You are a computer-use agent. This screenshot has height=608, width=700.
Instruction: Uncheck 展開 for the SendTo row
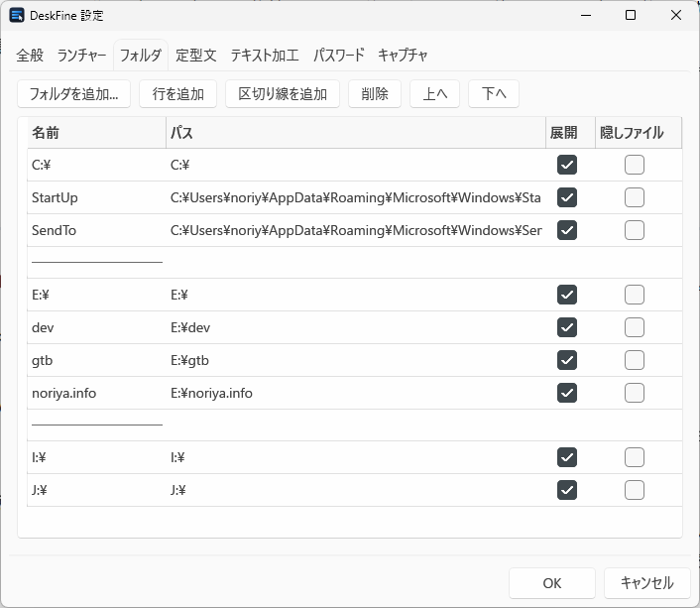(x=567, y=230)
